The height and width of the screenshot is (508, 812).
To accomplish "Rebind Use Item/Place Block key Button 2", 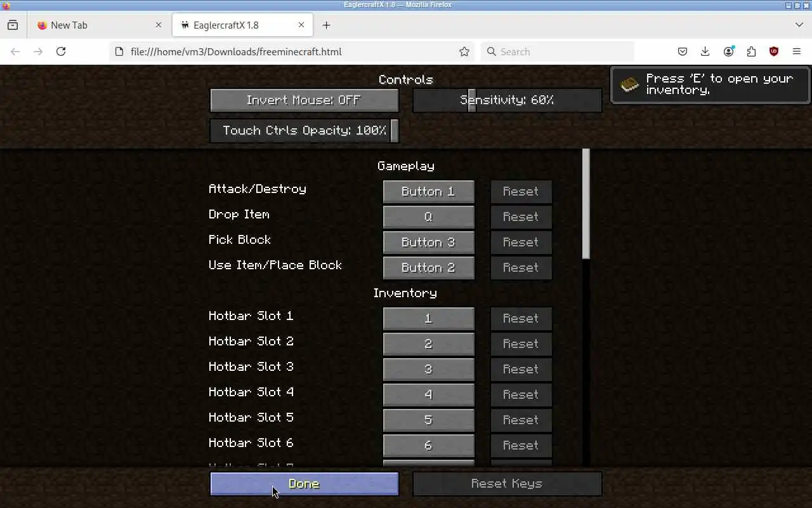I will pyautogui.click(x=429, y=267).
